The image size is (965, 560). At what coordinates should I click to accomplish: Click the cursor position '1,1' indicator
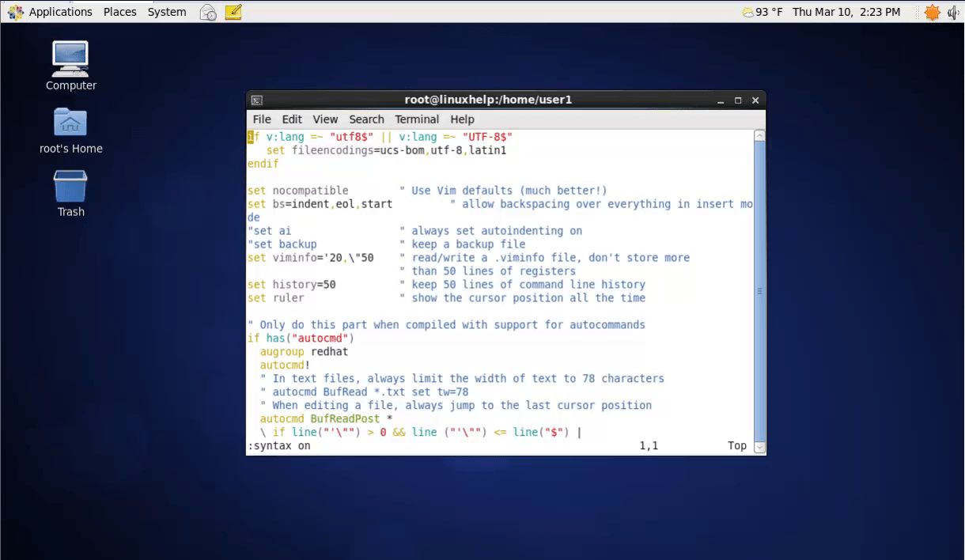[649, 446]
